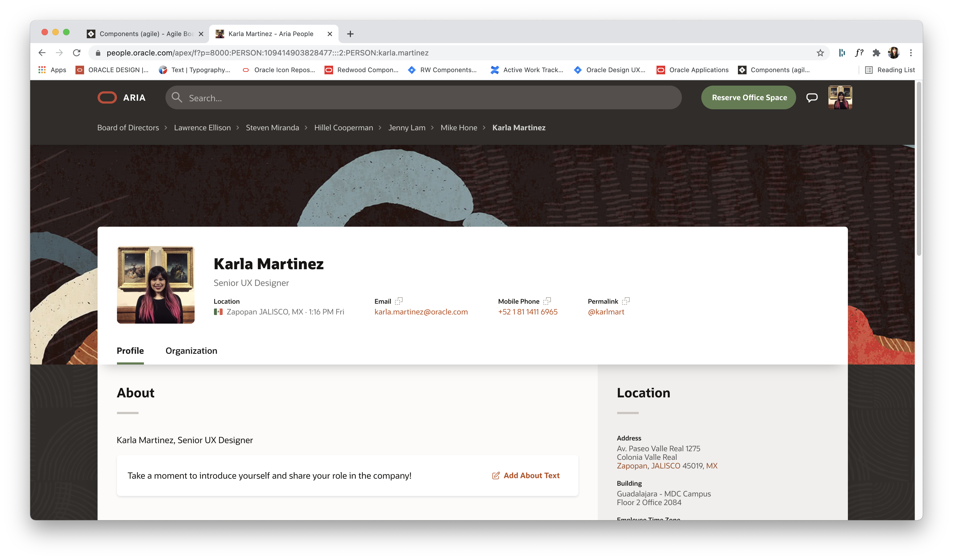953x560 pixels.
Task: Click the Permalink copy icon
Action: 626,301
